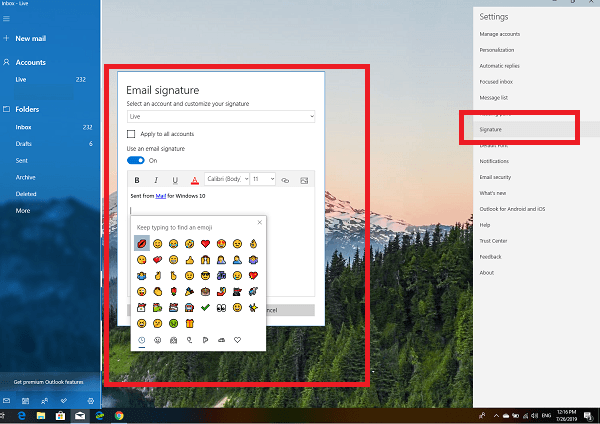600x424 pixels.
Task: Open the font size 11 dropdown
Action: point(262,179)
